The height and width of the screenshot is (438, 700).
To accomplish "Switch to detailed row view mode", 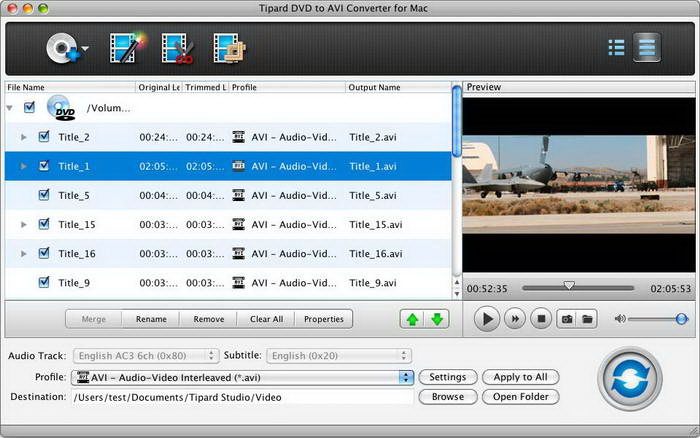I will click(x=647, y=47).
